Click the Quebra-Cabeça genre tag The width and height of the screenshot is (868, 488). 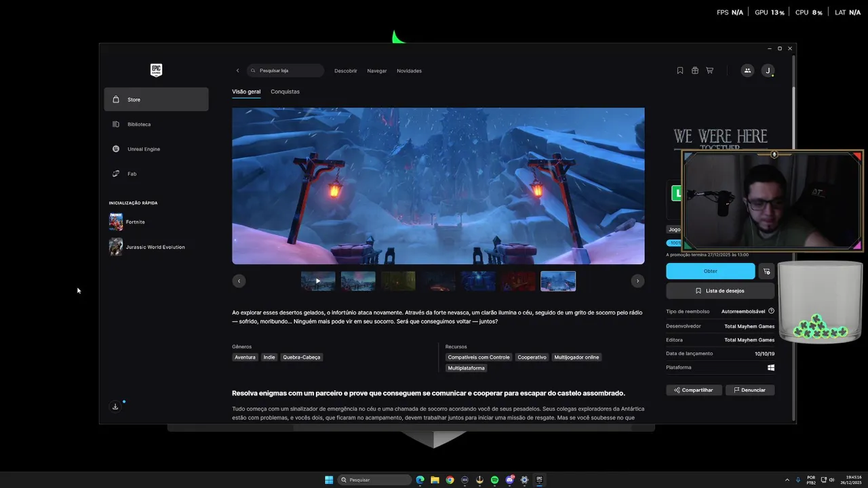tap(302, 357)
